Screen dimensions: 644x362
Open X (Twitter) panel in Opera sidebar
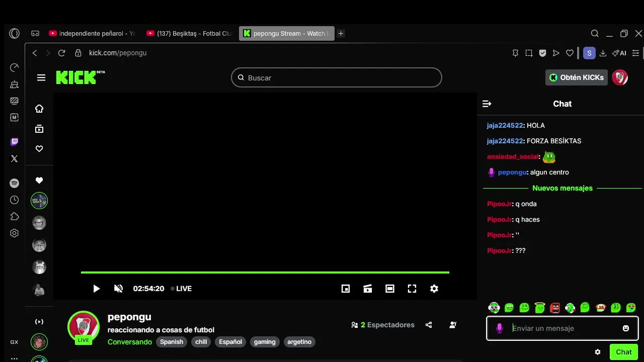pos(14,159)
